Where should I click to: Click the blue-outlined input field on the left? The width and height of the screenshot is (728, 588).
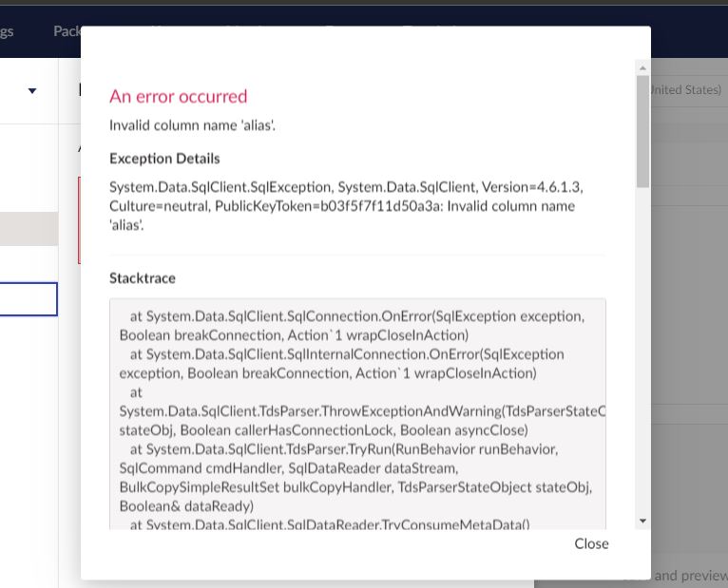[29, 299]
